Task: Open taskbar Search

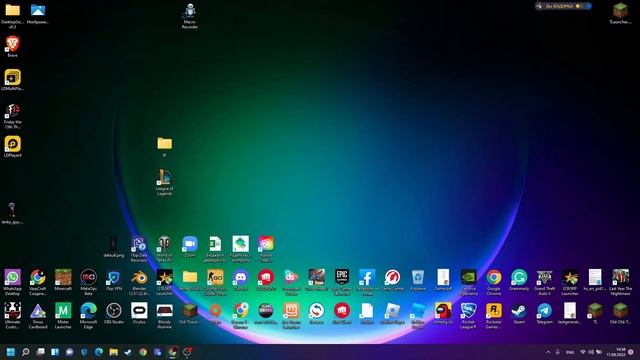Action: [25, 351]
